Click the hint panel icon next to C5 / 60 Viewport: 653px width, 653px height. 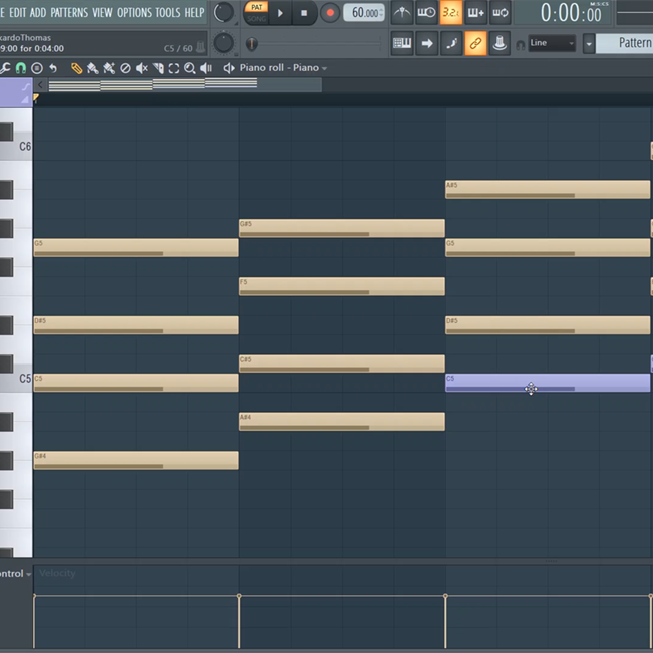201,47
